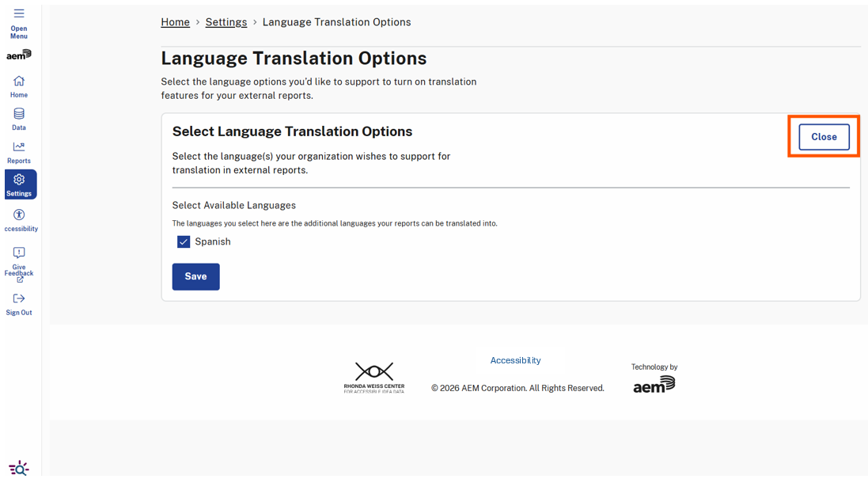Open the Data section via its database icon
Screen dimensions: 868x479
(18, 114)
